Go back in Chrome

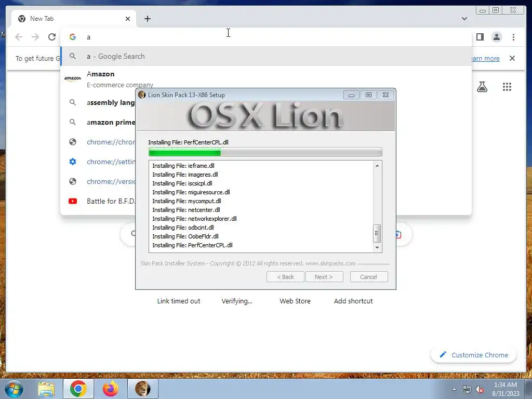(19, 37)
